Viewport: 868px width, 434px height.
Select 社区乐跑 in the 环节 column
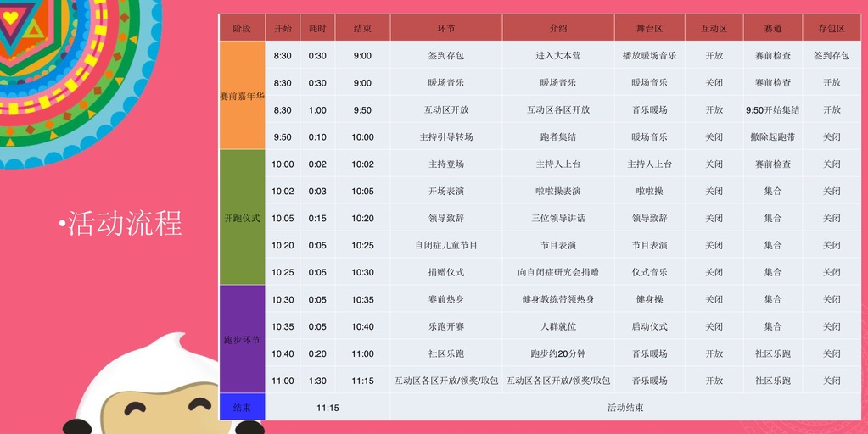[446, 353]
